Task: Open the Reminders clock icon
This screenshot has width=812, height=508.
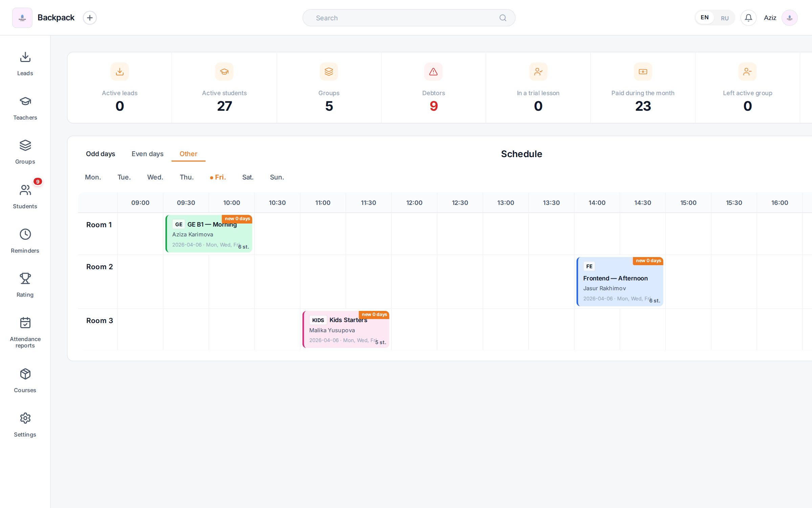Action: click(x=25, y=234)
